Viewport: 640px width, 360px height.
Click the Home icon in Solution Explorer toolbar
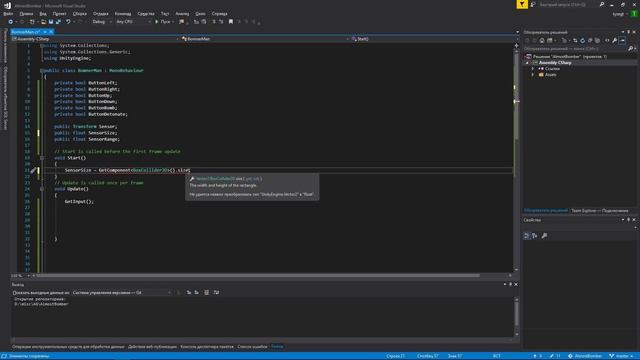click(x=542, y=40)
